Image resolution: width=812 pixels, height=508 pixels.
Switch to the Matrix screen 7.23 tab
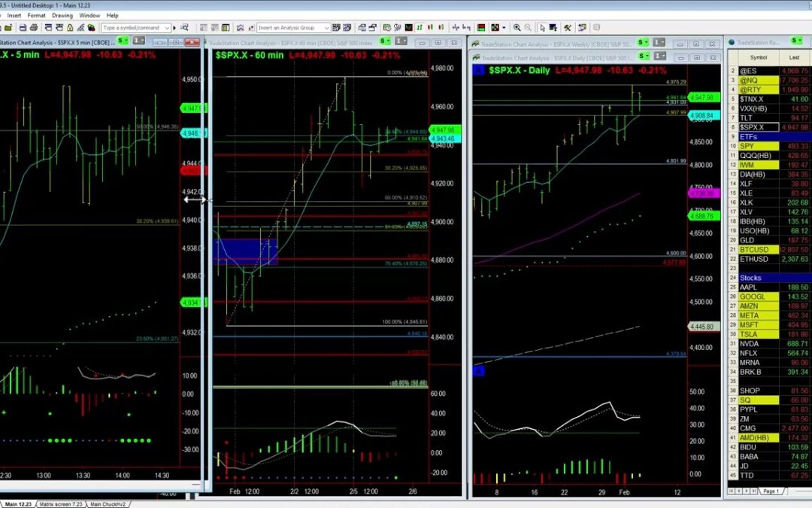click(x=61, y=503)
